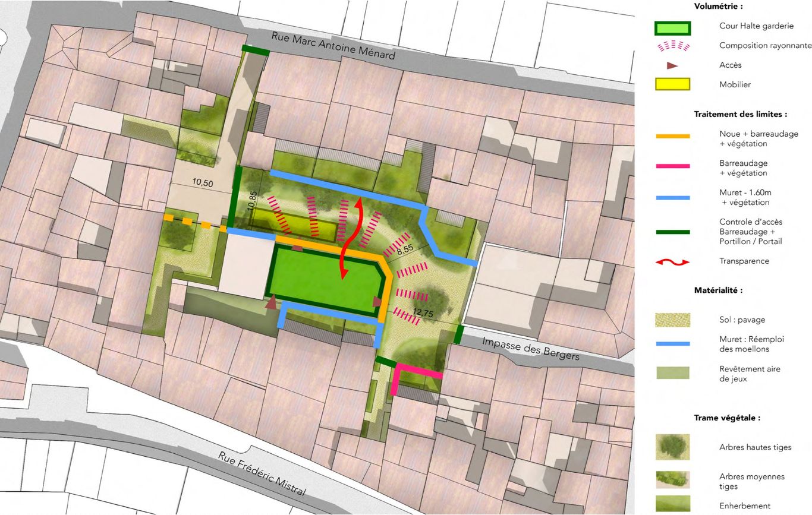Click the pink L-shaped boundary line on the map

416,378
